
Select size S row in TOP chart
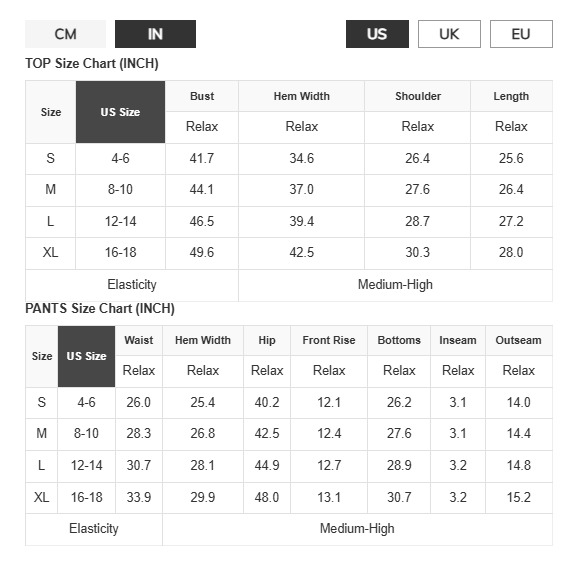[289, 159]
